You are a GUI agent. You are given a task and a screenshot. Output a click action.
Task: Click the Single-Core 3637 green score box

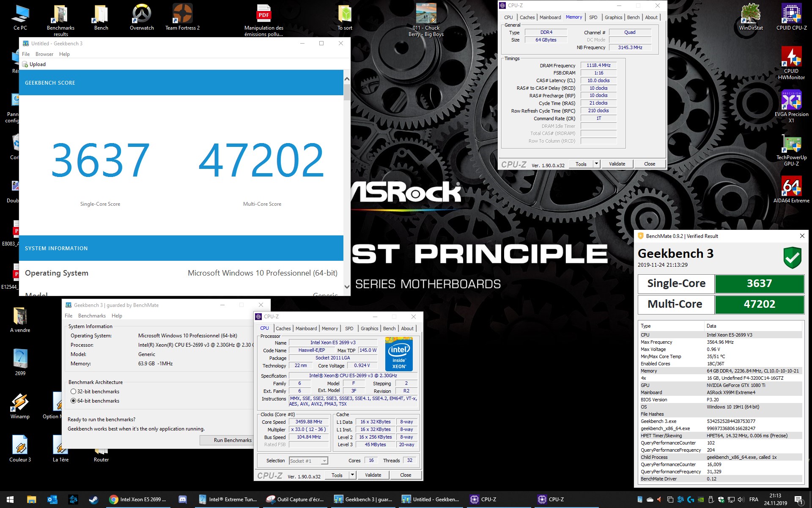click(759, 284)
